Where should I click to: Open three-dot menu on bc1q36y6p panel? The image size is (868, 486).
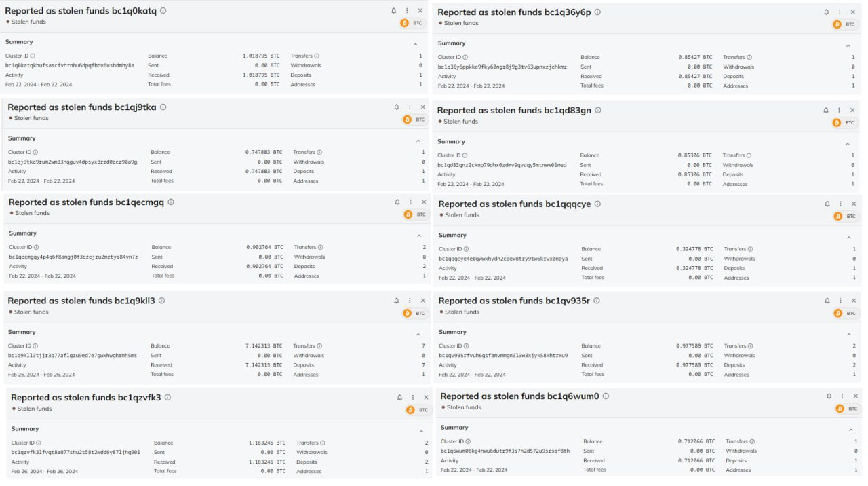pos(840,12)
